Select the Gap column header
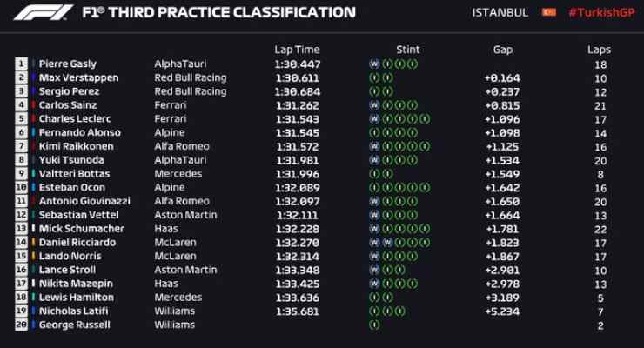 [x=503, y=50]
